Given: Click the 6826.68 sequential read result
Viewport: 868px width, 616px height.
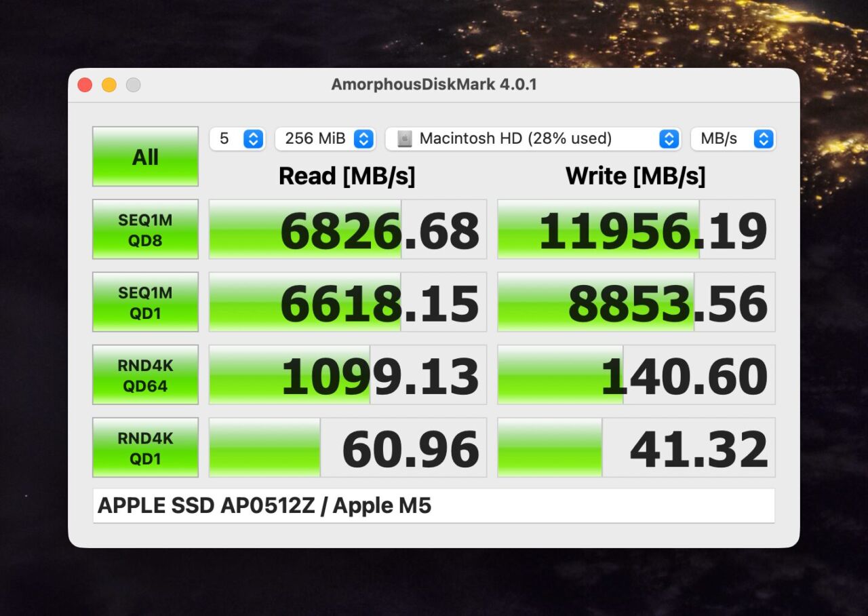Looking at the screenshot, I should point(348,229).
